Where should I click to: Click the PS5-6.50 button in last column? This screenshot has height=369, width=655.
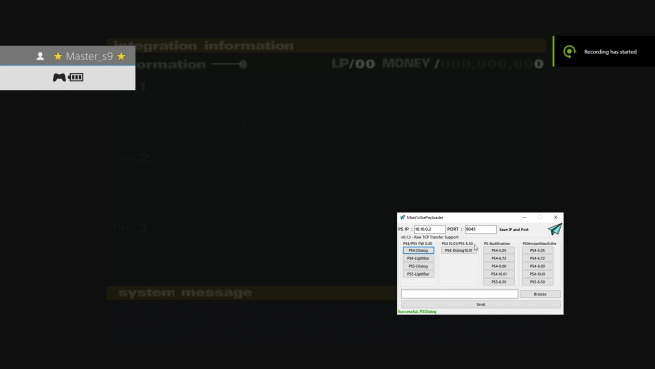pos(538,282)
